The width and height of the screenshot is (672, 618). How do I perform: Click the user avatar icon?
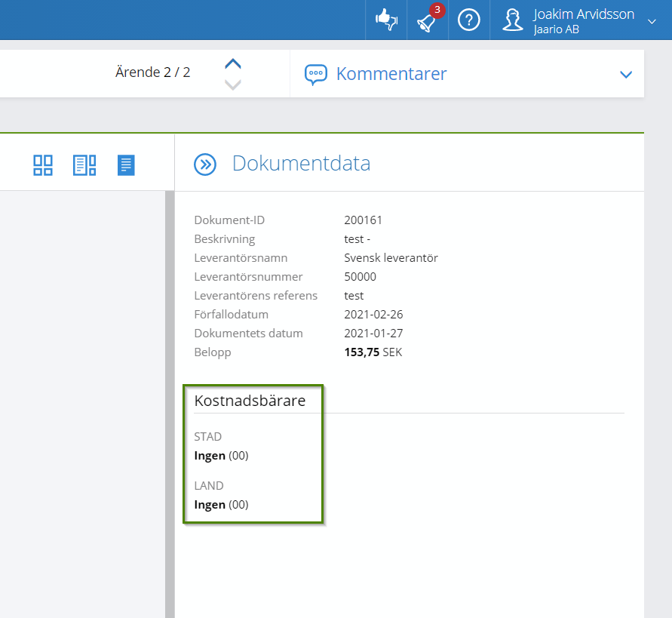[x=513, y=20]
